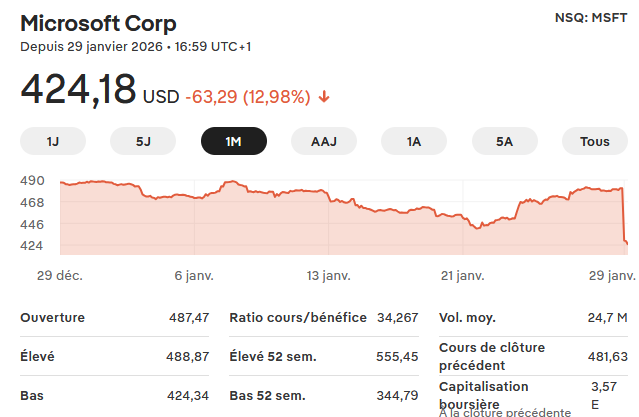639x417 pixels.
Task: Click the 21 janv. date axis label
Action: [462, 275]
